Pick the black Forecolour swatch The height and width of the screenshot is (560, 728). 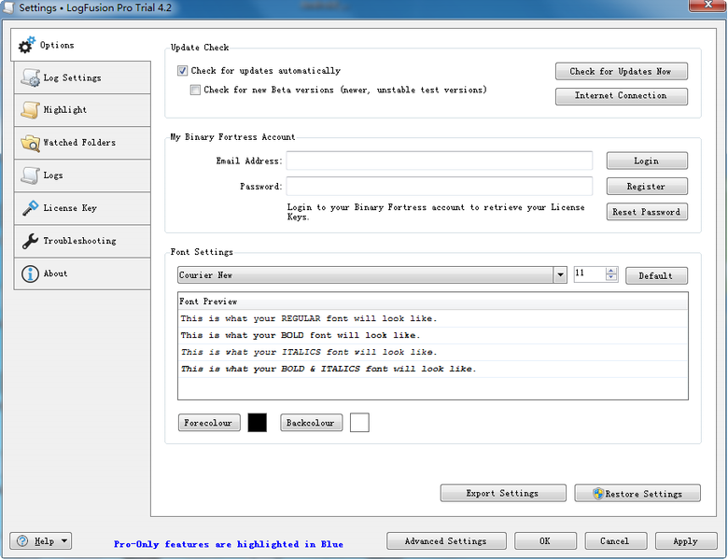click(257, 423)
